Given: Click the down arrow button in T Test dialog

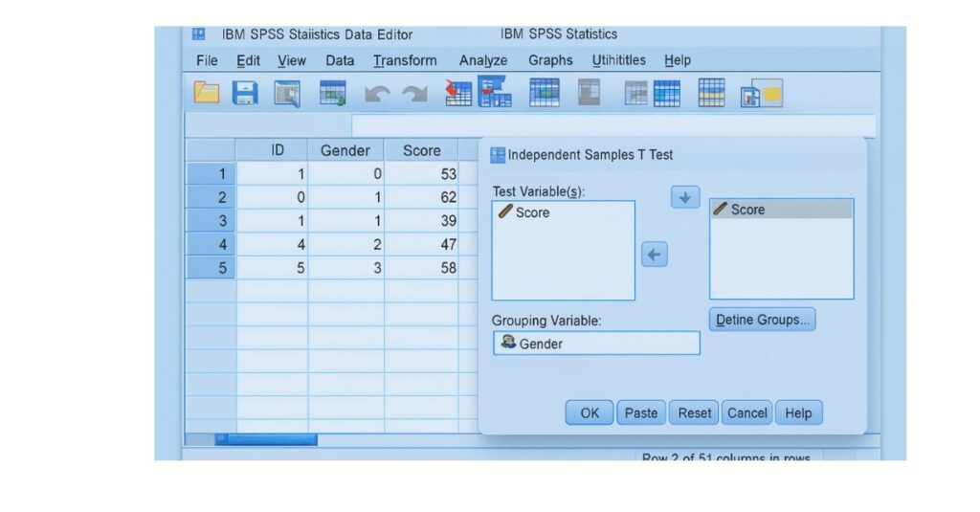Looking at the screenshot, I should (x=685, y=197).
